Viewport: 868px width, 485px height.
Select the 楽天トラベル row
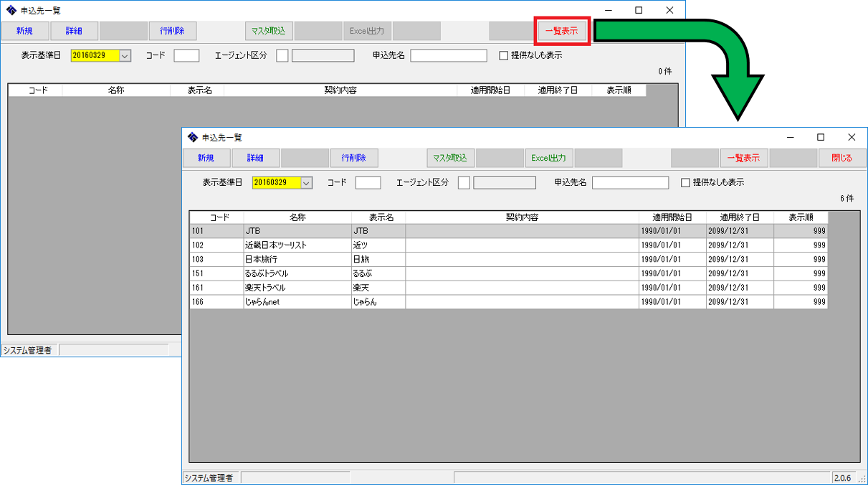[x=508, y=288]
